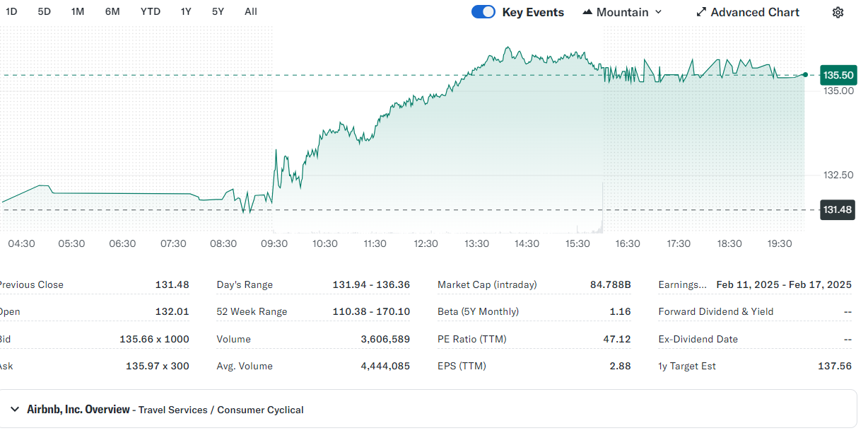Click the Beta (5Y Monthly) label
868x438 pixels.
[x=478, y=311]
